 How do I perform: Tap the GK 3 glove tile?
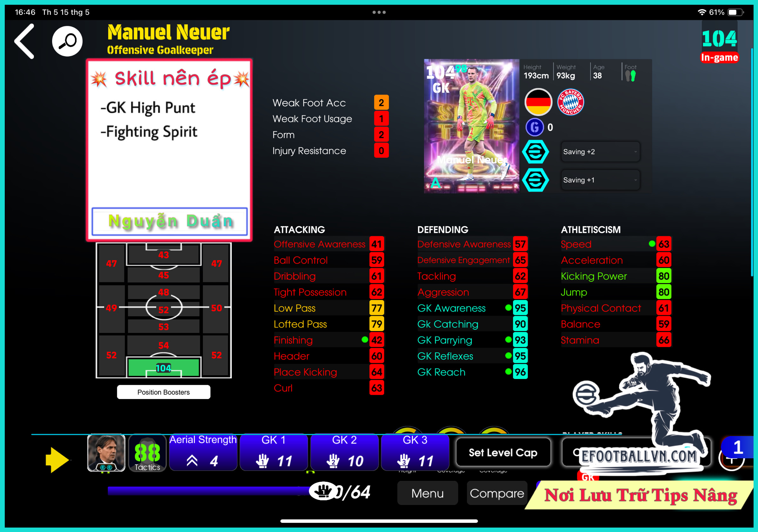(415, 452)
